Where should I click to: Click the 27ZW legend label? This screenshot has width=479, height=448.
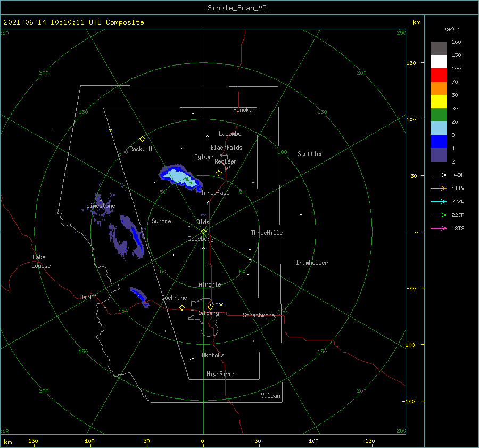pyautogui.click(x=458, y=201)
